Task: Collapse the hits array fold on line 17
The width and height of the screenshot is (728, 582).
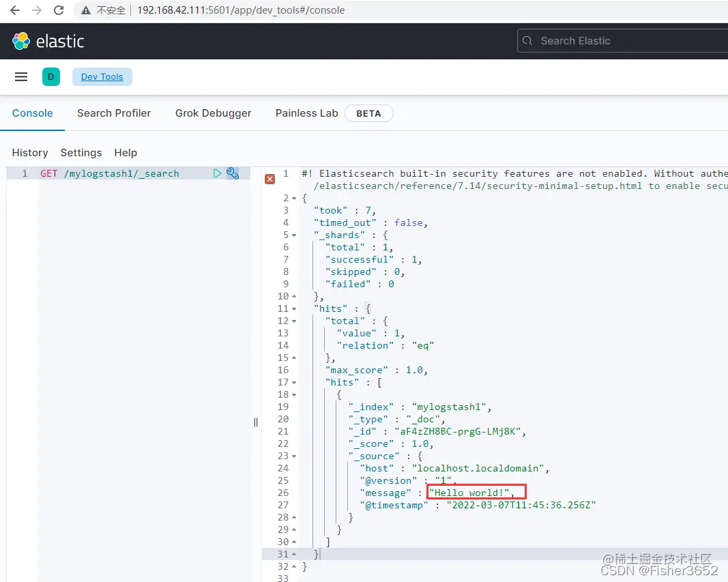Action: click(294, 383)
